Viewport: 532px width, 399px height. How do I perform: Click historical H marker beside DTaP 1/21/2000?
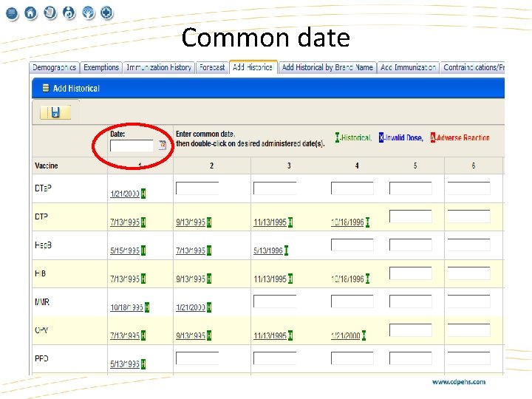143,194
